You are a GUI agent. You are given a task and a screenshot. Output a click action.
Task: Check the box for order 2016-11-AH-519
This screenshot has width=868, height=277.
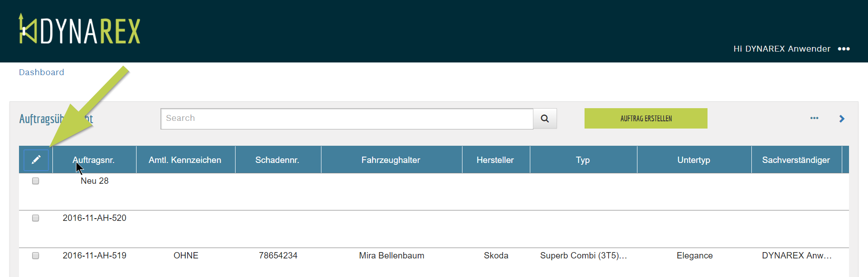coord(36,256)
